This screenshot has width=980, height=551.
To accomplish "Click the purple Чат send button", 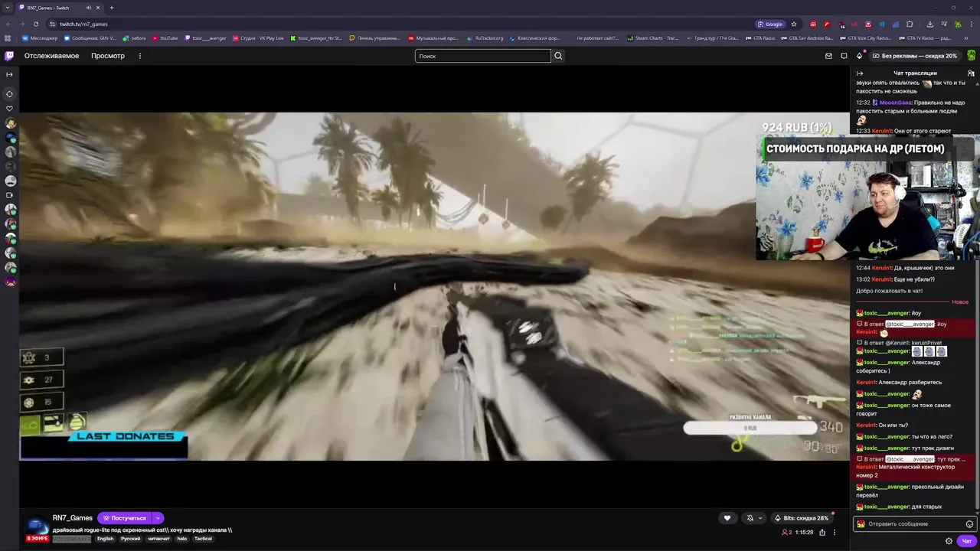I will (x=966, y=541).
